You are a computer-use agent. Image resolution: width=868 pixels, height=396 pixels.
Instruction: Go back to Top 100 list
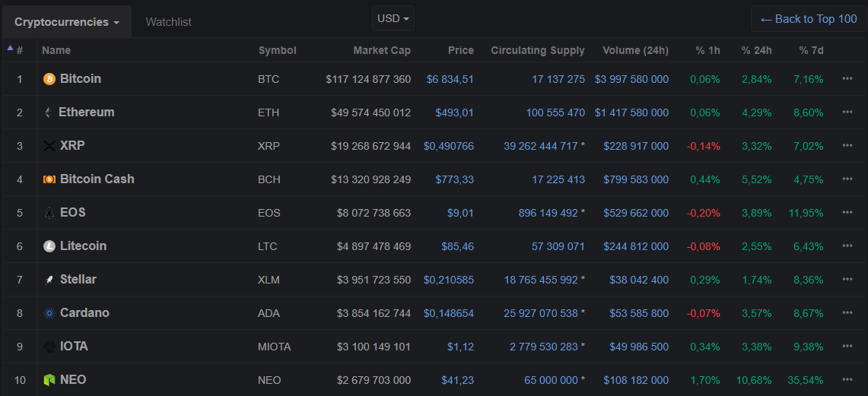click(809, 19)
